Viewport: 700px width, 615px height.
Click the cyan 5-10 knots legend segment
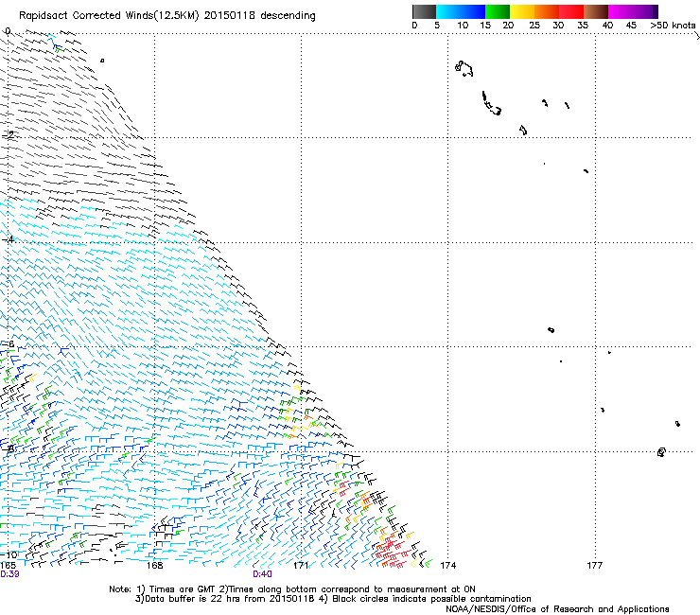coord(448,11)
